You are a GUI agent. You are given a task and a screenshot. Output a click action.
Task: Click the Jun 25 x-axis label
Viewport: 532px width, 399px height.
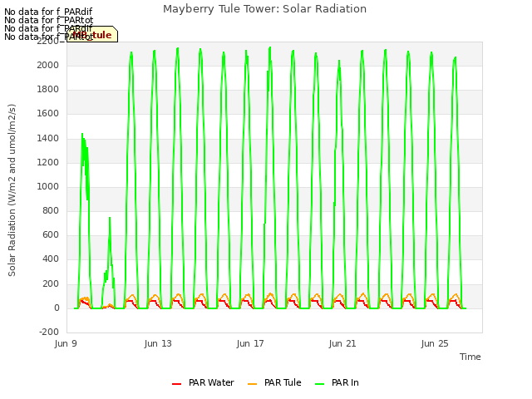coord(435,343)
